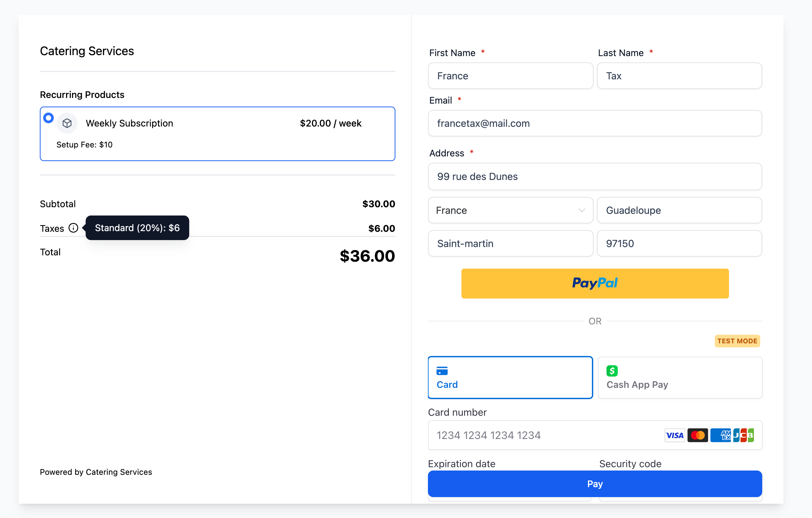
Task: Click the JCB card logo
Action: click(x=743, y=435)
